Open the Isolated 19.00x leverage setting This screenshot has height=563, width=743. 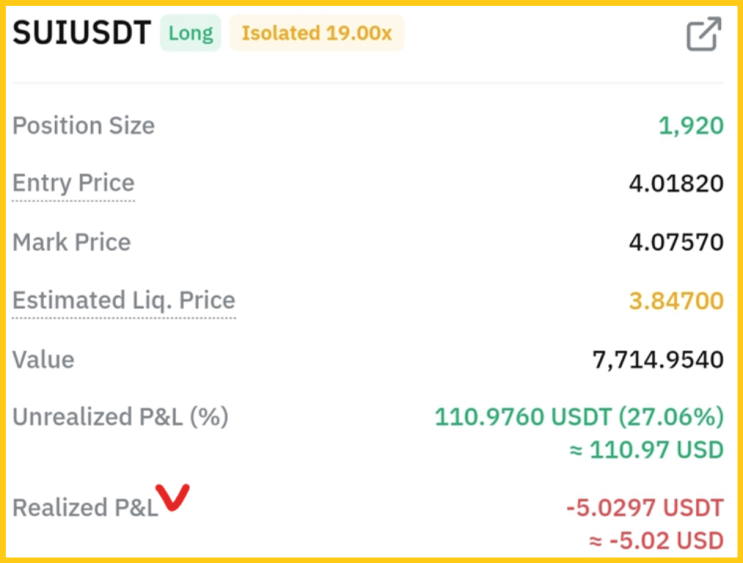[316, 34]
